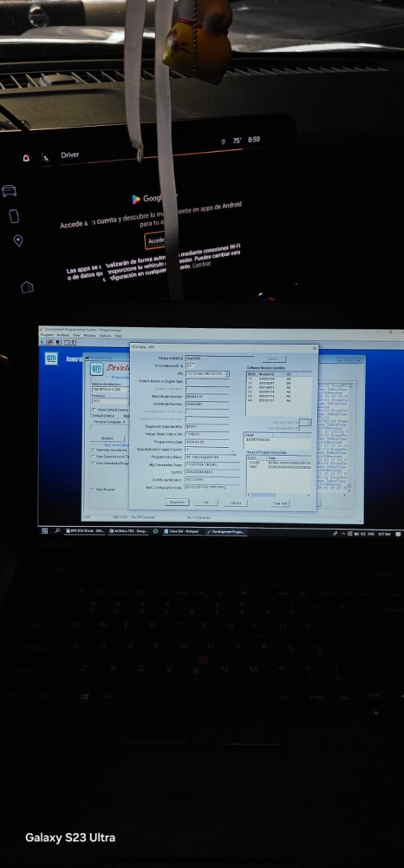This screenshot has width=404, height=868.
Task: Click the Read Info button
Action: tap(178, 502)
